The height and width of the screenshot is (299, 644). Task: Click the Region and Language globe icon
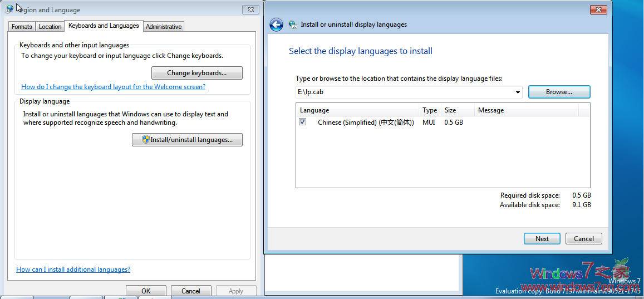(9, 9)
